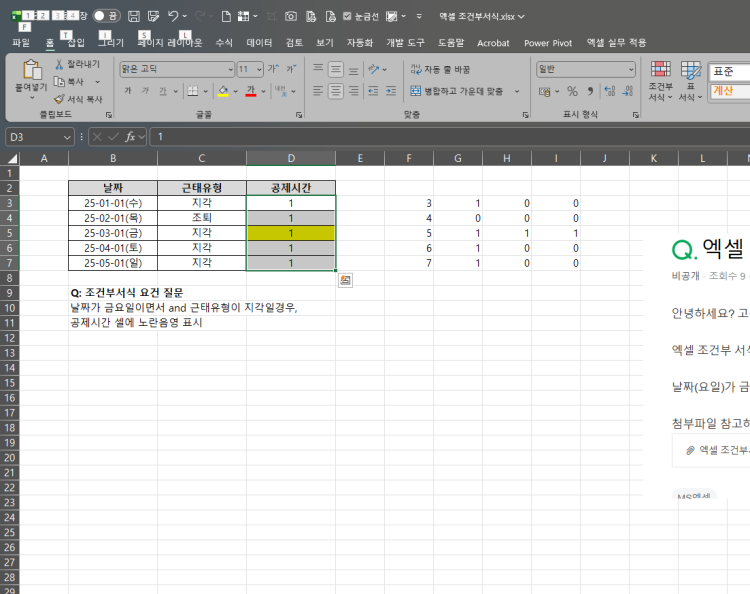Screen dimensions: 750x594
Task: Click the Undo arrow icon
Action: coord(173,16)
